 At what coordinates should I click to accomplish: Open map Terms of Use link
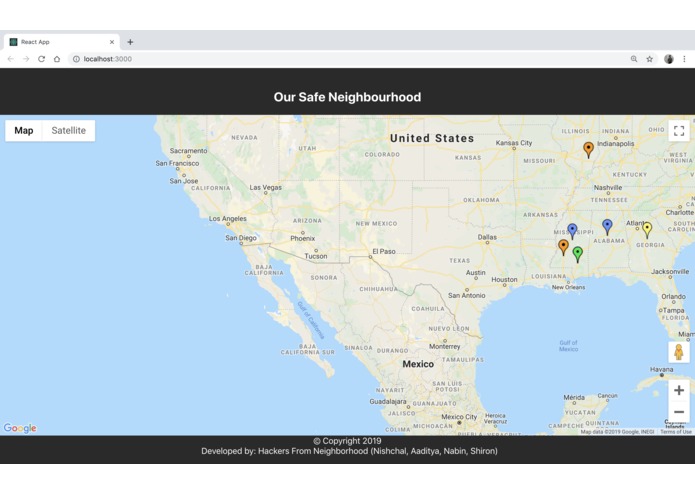pos(675,432)
